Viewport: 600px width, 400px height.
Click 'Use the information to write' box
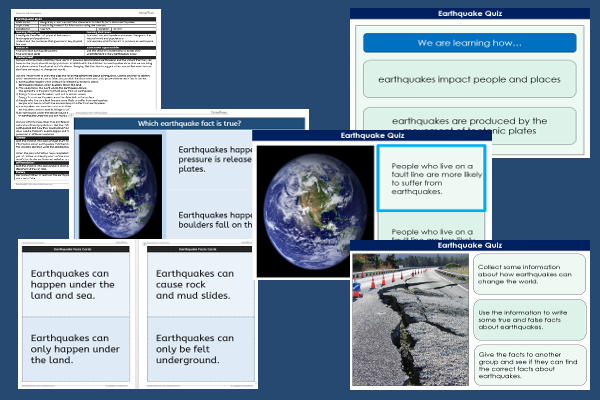point(530,320)
